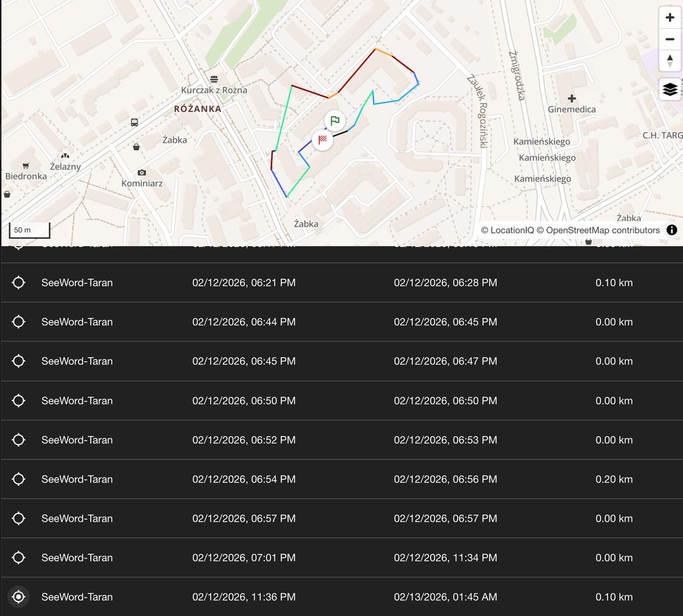Show the 06:54 PM trip location icon
This screenshot has width=683, height=616.
click(x=19, y=479)
